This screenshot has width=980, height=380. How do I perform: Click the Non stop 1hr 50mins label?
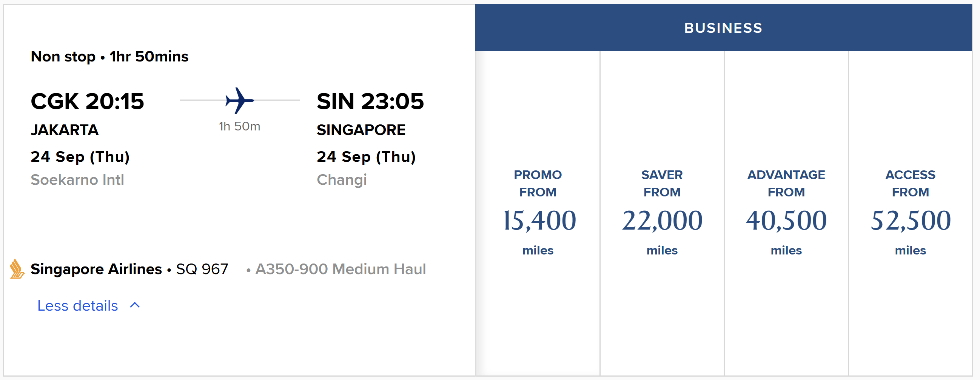coord(109,57)
